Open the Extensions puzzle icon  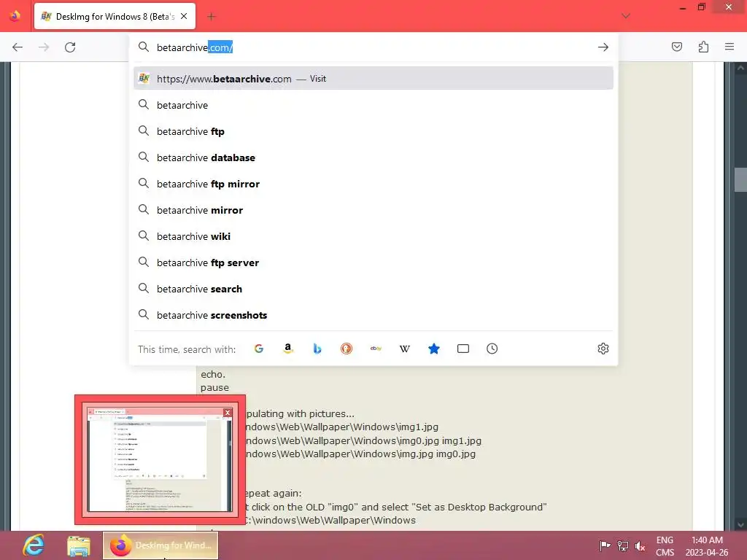pyautogui.click(x=704, y=47)
